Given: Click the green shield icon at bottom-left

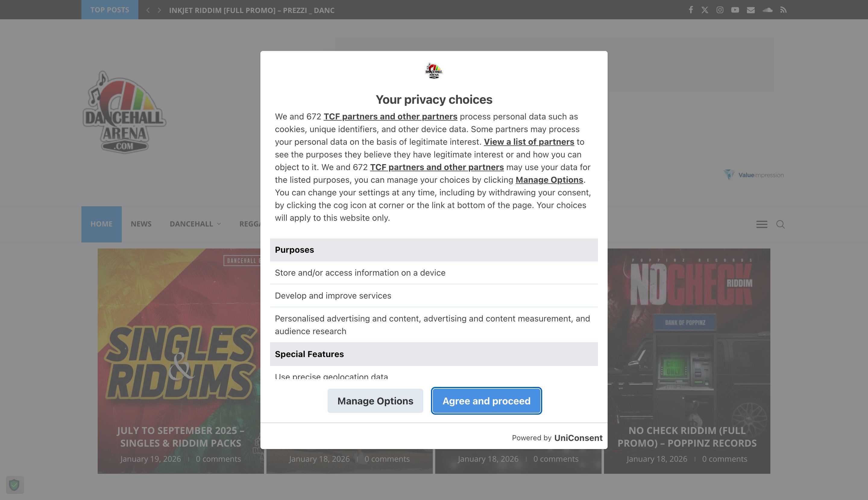Looking at the screenshot, I should 15,485.
